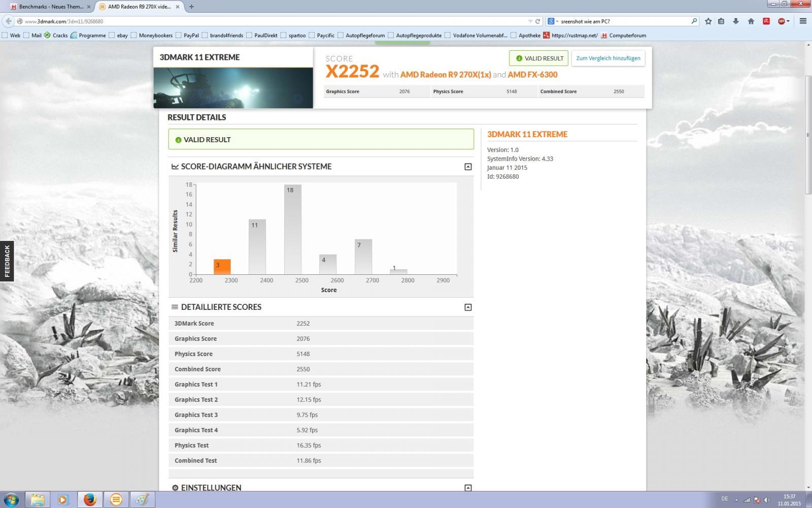This screenshot has height=508, width=812.
Task: Open the PaulDirekt bookmark
Action: tap(262, 36)
